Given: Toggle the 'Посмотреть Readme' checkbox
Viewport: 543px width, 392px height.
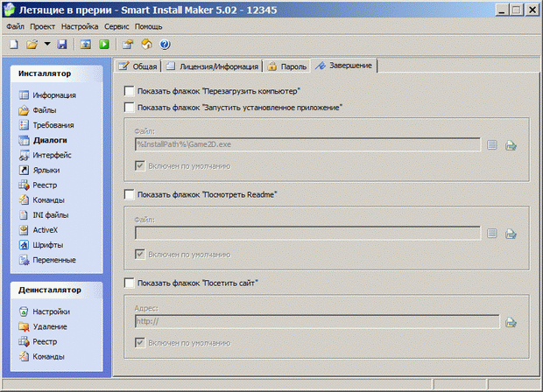Looking at the screenshot, I should point(130,194).
